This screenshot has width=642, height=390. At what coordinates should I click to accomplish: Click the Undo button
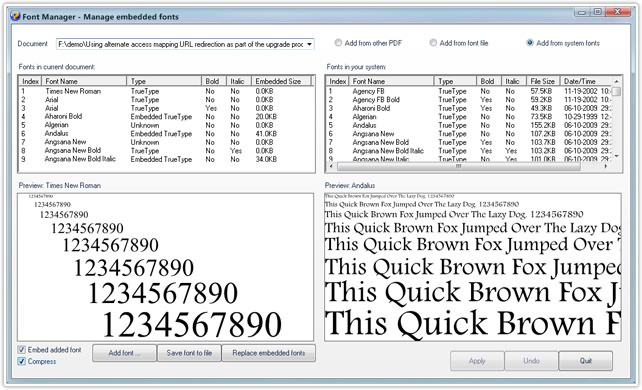pos(531,361)
